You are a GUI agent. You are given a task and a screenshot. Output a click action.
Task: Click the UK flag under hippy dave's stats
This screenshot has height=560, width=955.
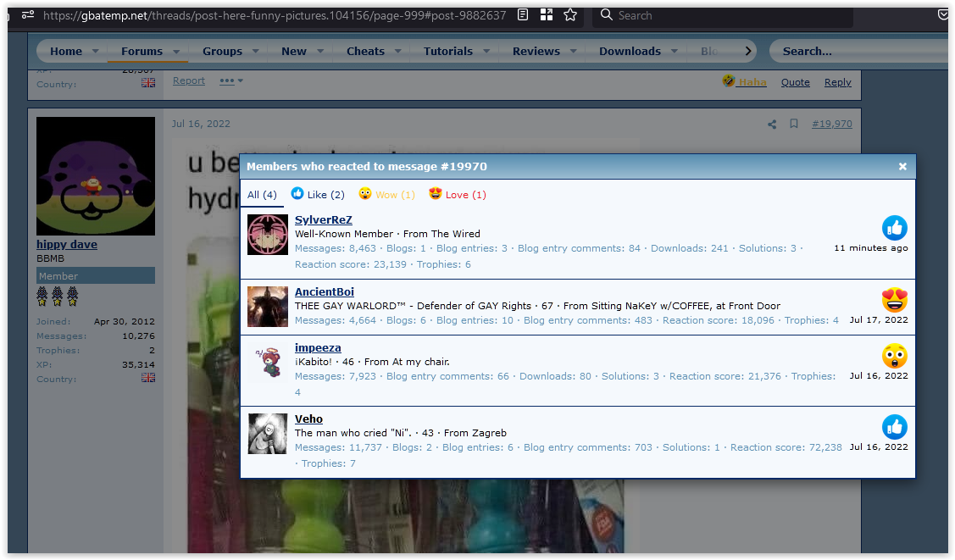[x=148, y=377]
